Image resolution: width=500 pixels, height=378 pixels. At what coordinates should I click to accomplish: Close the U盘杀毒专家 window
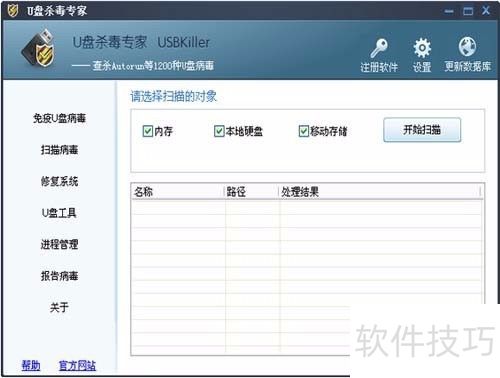(x=486, y=11)
